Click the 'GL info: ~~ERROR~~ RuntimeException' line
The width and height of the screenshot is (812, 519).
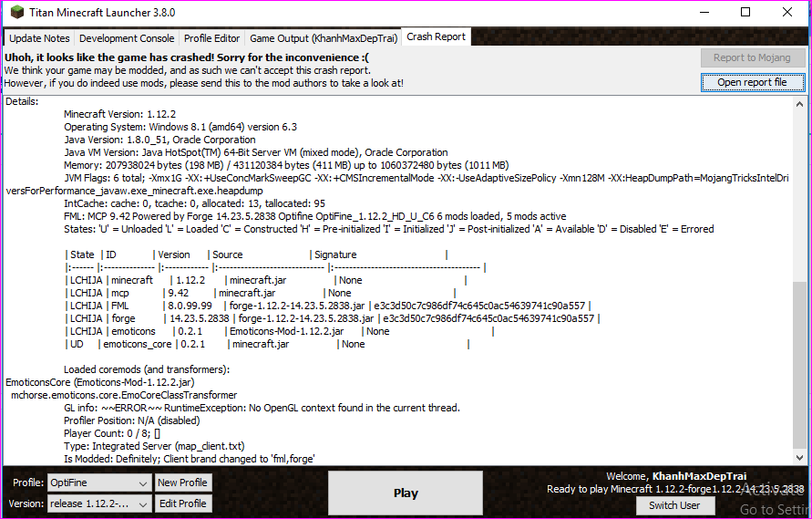pos(262,408)
